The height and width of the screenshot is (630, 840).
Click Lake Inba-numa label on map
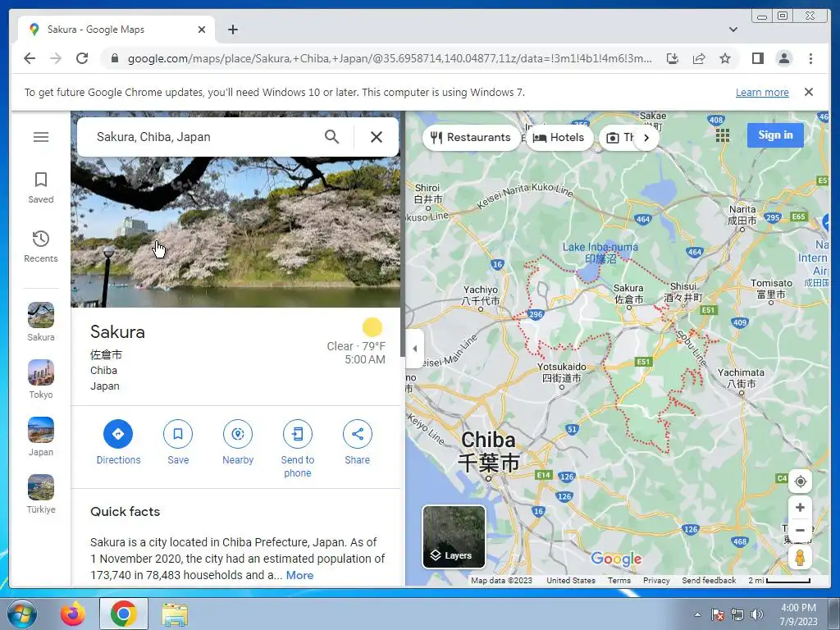tap(600, 253)
